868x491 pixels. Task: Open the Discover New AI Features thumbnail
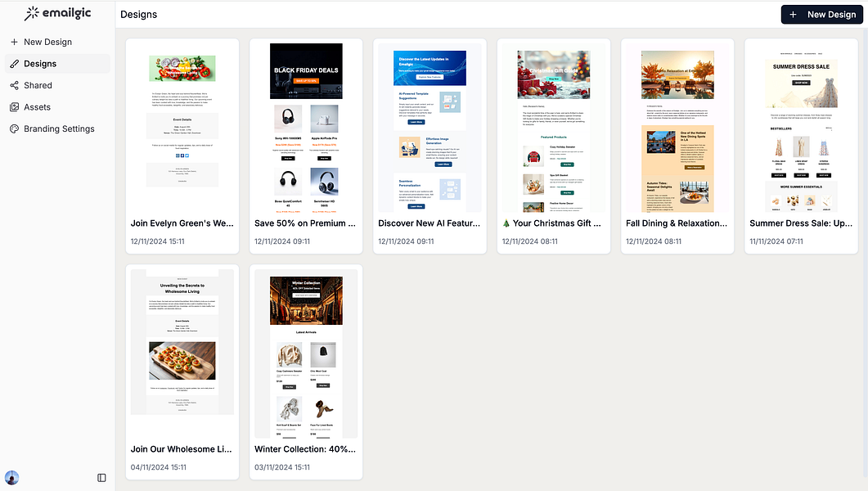click(430, 127)
